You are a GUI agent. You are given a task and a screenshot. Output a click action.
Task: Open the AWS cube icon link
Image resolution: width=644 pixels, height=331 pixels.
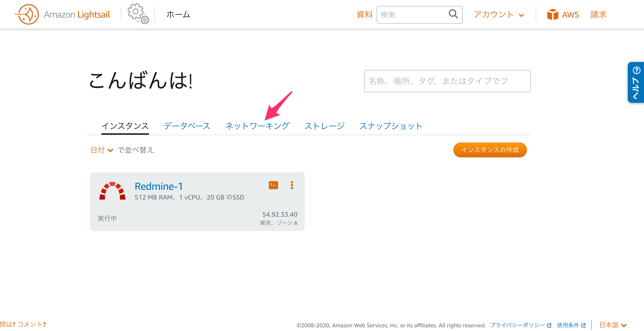click(552, 15)
